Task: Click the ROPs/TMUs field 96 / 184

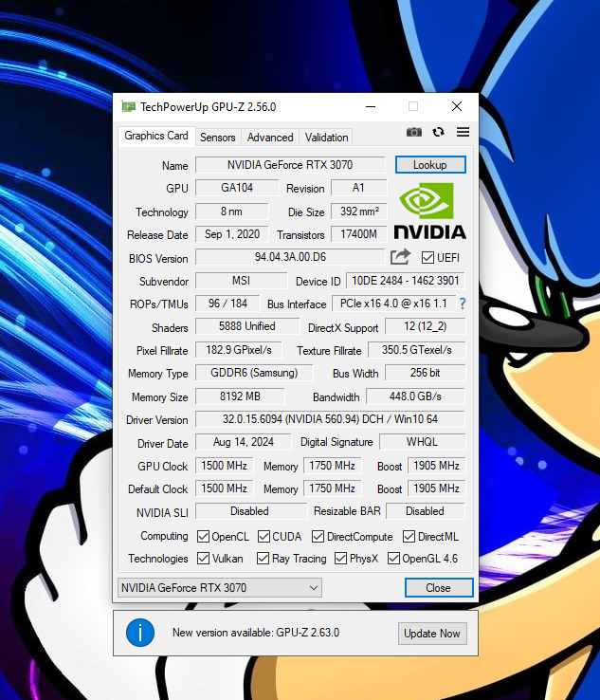Action: [x=227, y=304]
